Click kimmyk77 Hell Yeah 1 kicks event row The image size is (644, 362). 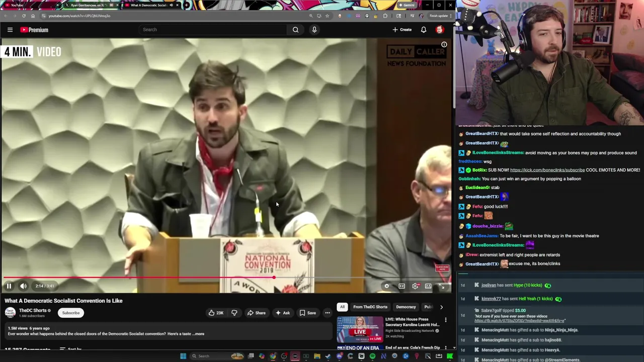click(550, 299)
